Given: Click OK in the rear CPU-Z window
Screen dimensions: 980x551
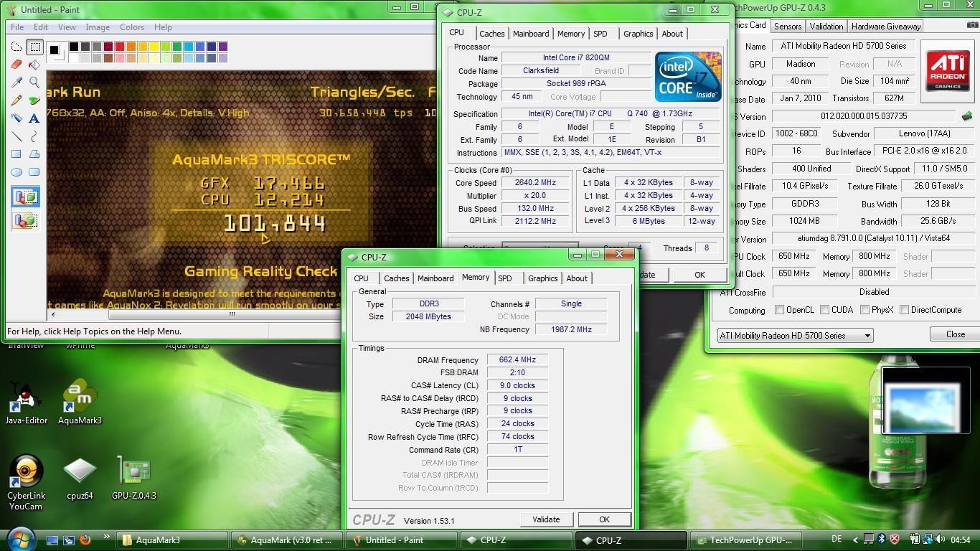Looking at the screenshot, I should [x=699, y=275].
